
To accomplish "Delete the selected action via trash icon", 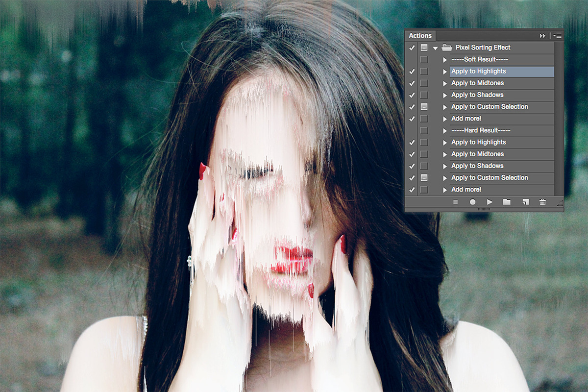I will 542,202.
